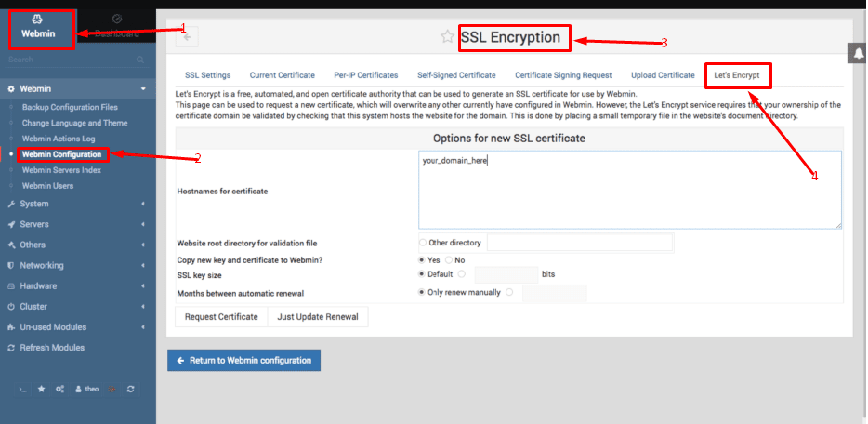The width and height of the screenshot is (868, 424).
Task: Click the Hostnames for certificate text area
Action: [629, 190]
